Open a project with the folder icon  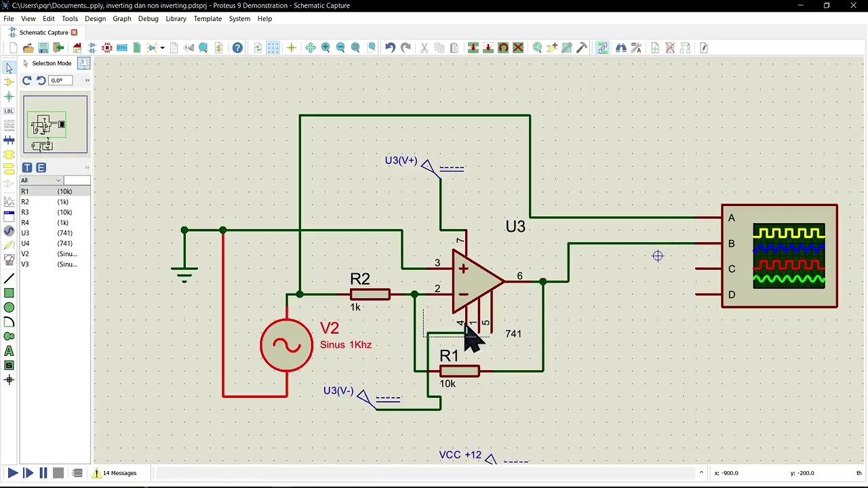pyautogui.click(x=28, y=47)
